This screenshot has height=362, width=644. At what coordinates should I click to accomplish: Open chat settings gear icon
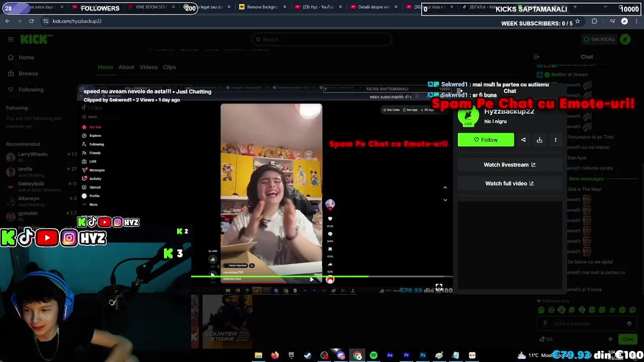click(610, 339)
